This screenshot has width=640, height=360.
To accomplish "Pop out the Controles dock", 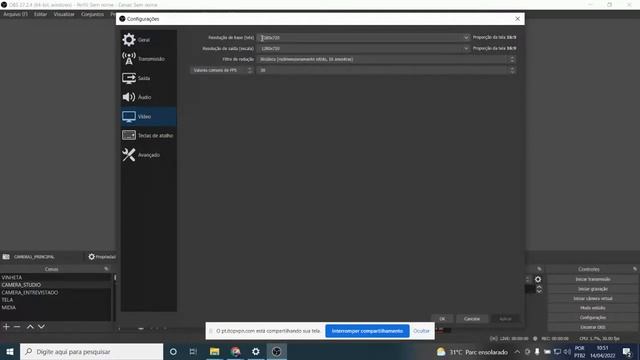I will pos(635,269).
